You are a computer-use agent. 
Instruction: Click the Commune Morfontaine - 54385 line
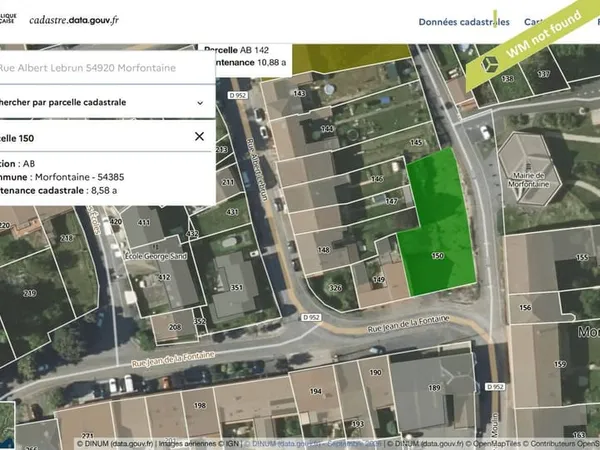coord(62,177)
